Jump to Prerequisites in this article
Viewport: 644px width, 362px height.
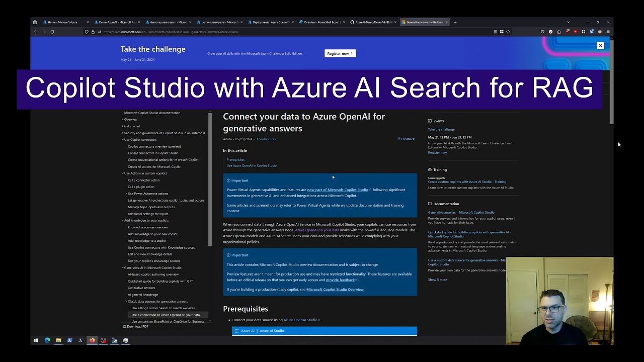235,160
